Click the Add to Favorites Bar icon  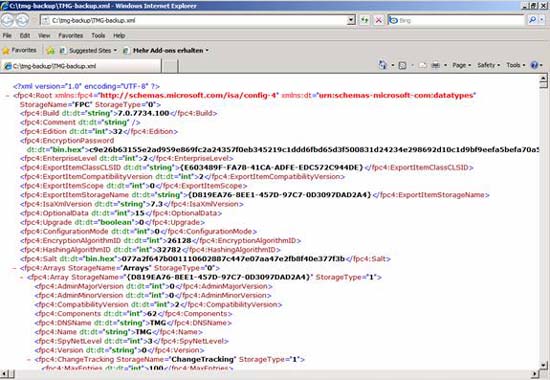click(x=51, y=51)
